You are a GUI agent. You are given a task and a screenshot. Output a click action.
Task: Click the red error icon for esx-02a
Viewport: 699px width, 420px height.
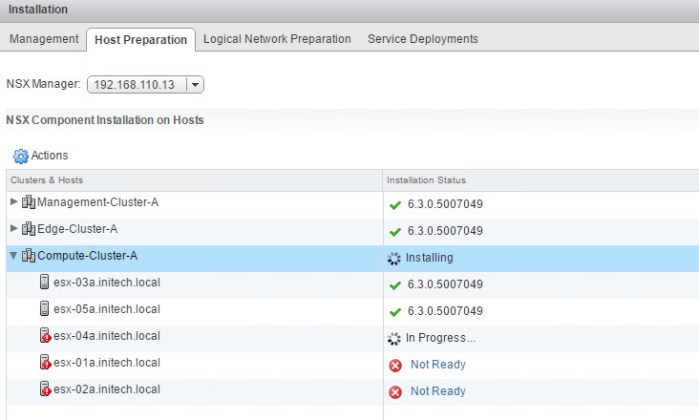click(395, 392)
